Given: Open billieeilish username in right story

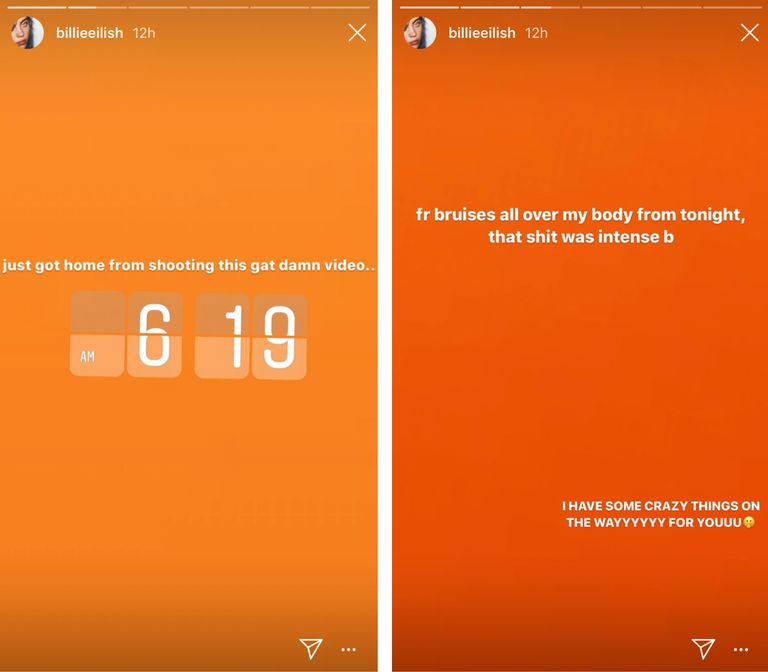Looking at the screenshot, I should 482,33.
